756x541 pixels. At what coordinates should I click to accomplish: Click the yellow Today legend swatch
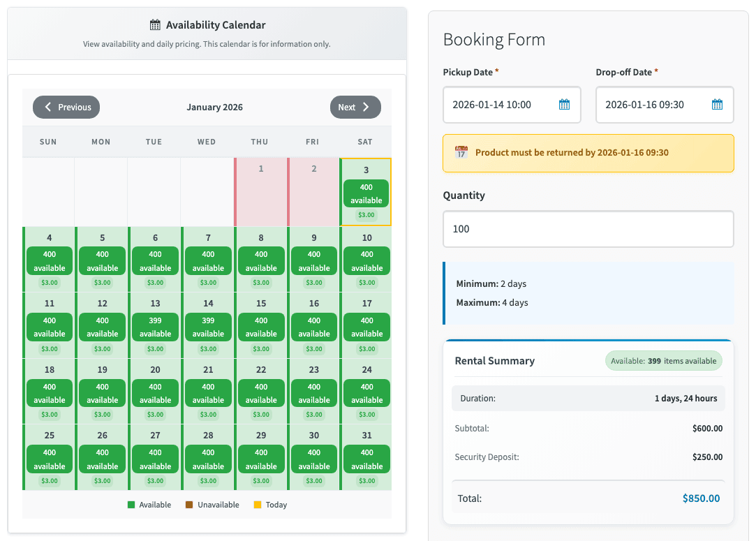point(258,505)
